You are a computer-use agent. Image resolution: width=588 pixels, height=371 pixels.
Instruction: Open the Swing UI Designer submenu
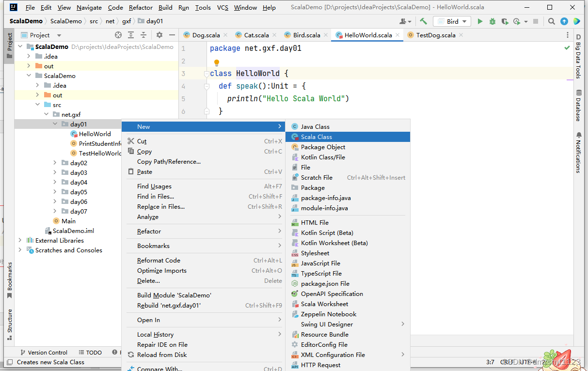pos(348,325)
